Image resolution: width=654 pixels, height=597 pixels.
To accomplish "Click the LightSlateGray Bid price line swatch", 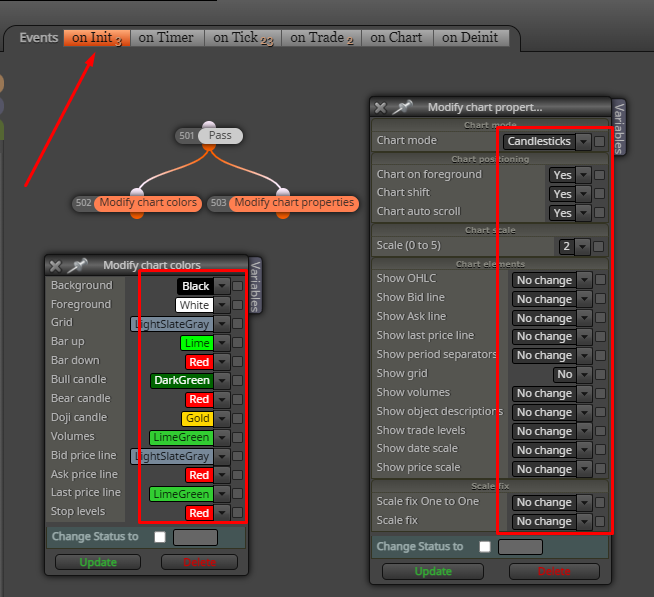I will click(172, 456).
